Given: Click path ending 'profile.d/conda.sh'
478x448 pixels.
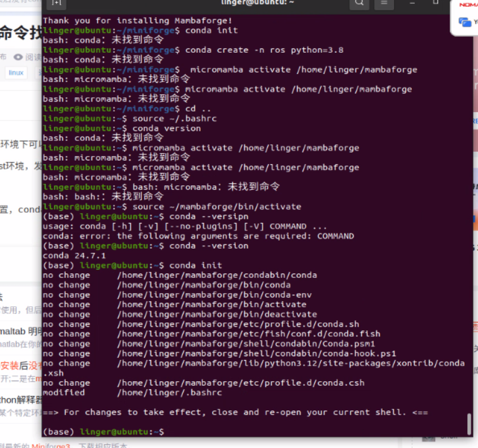Looking at the screenshot, I should pyautogui.click(x=238, y=324).
